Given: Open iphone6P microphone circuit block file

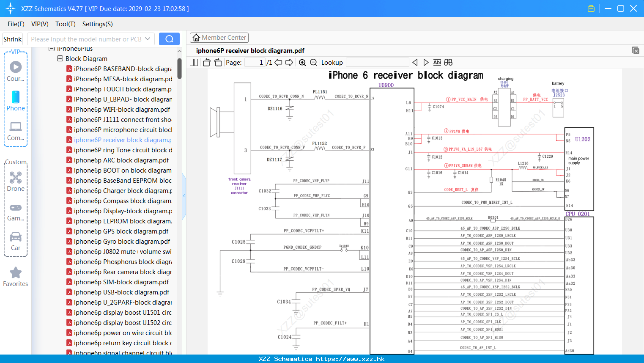Looking at the screenshot, I should (x=119, y=129).
